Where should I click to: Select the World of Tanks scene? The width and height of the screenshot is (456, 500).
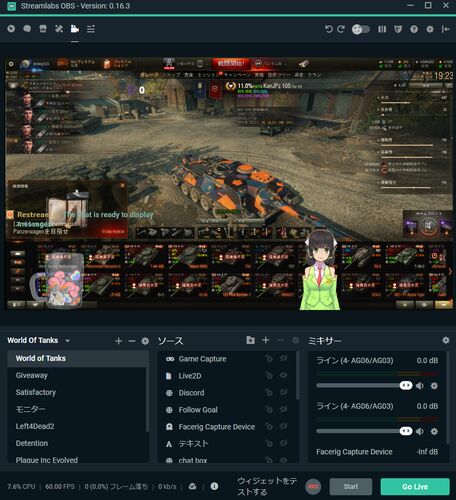[77, 358]
